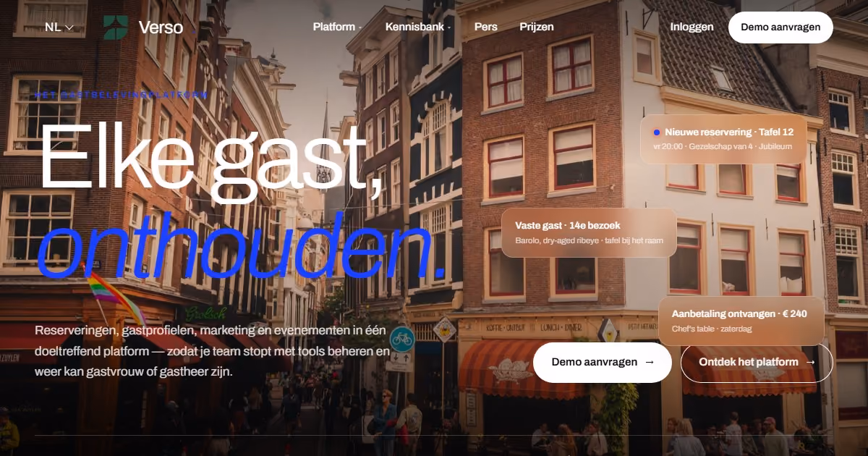
Task: Click the blue dot on Nieuwe reservering card
Action: [x=657, y=132]
